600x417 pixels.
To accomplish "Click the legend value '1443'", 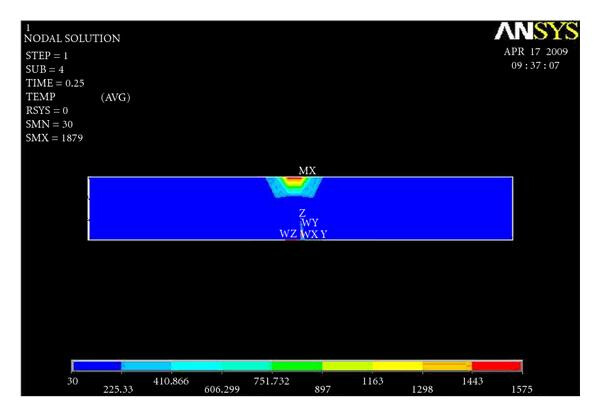I will [x=473, y=381].
